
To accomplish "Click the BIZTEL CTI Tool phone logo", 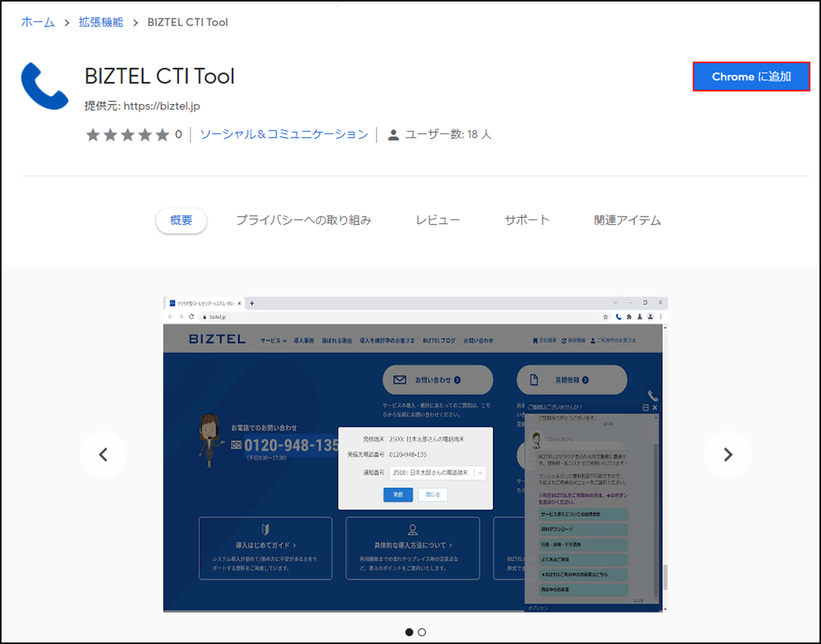I will click(44, 86).
